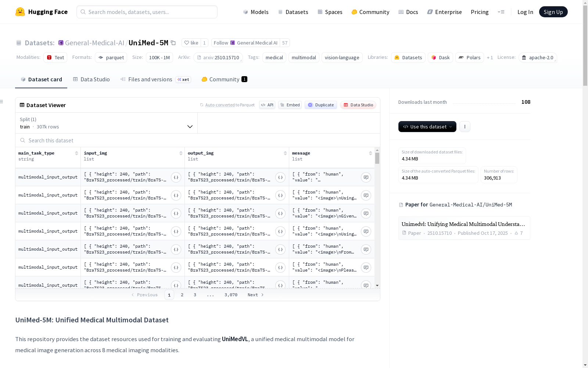Open the arxiv:2510.15710 tag

[218, 57]
